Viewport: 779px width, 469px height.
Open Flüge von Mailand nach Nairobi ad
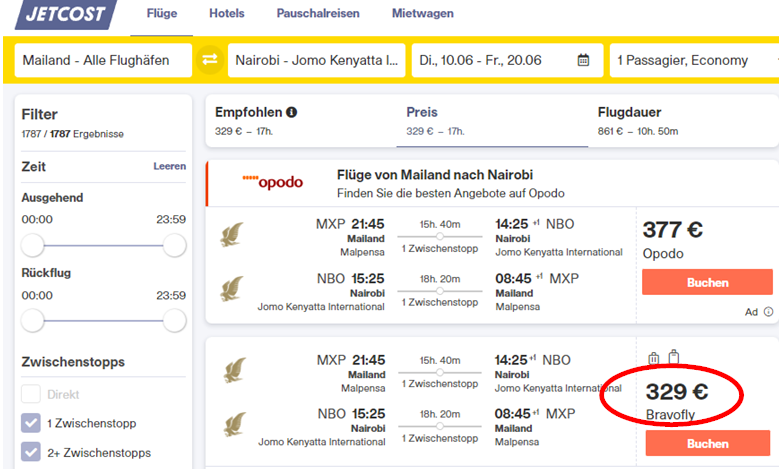click(x=435, y=175)
